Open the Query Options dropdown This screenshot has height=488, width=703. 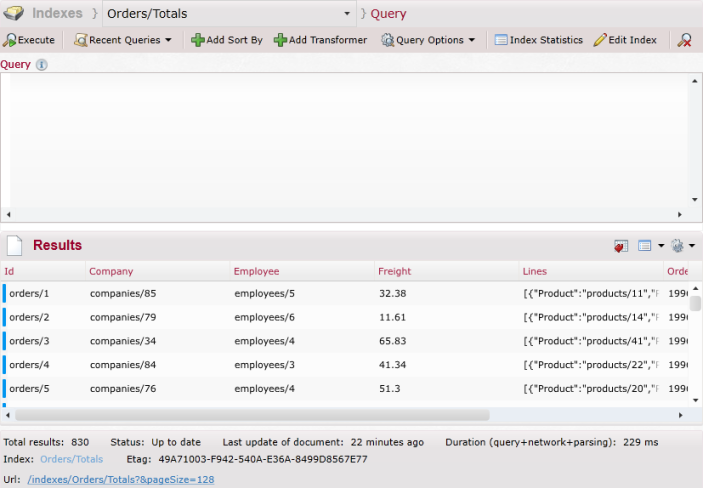[428, 40]
